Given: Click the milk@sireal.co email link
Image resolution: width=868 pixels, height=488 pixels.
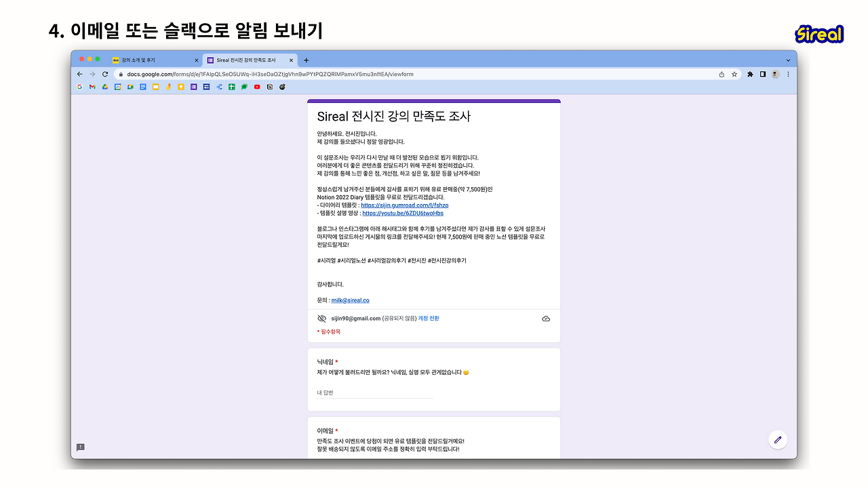Looking at the screenshot, I should [350, 300].
